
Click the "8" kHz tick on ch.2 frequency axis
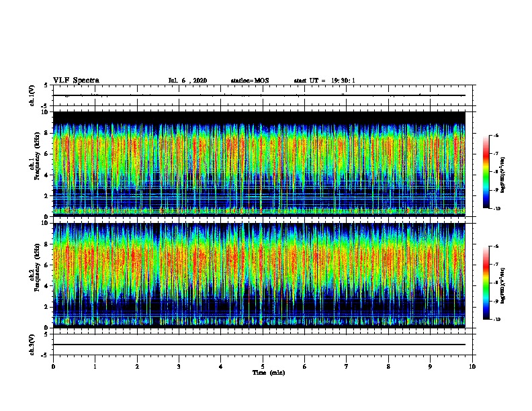(48, 244)
